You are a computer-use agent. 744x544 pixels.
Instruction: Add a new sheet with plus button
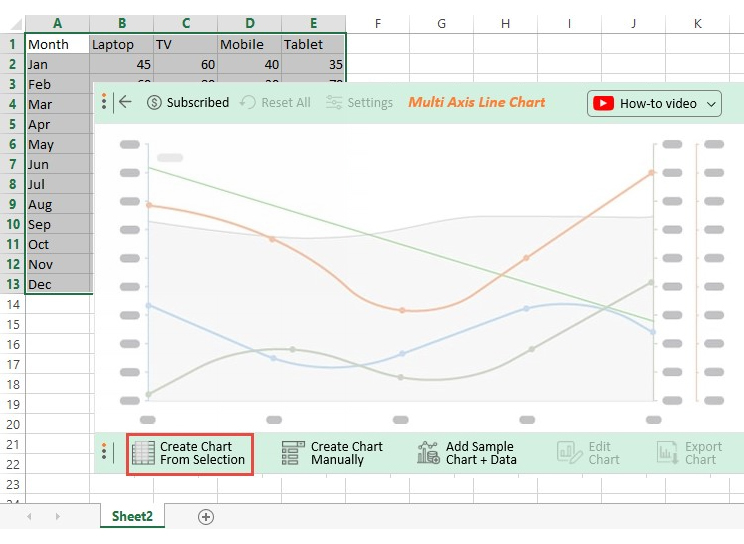[206, 516]
